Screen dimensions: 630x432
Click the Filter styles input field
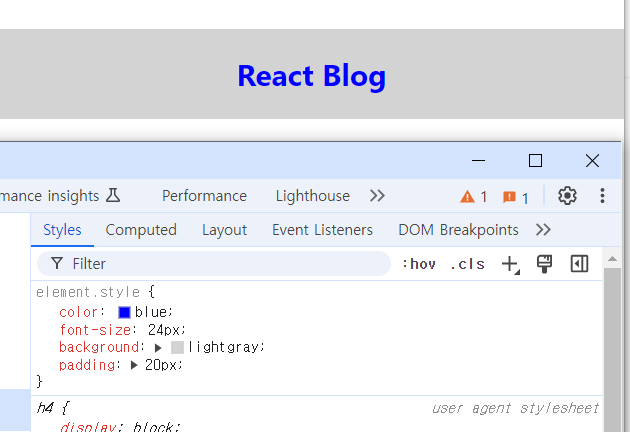click(214, 264)
